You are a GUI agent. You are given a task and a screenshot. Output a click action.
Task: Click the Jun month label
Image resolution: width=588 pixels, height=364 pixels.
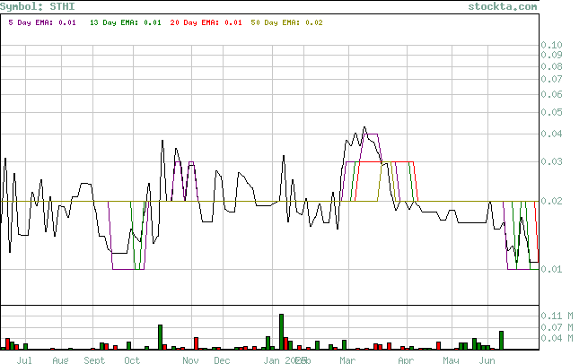tap(487, 360)
